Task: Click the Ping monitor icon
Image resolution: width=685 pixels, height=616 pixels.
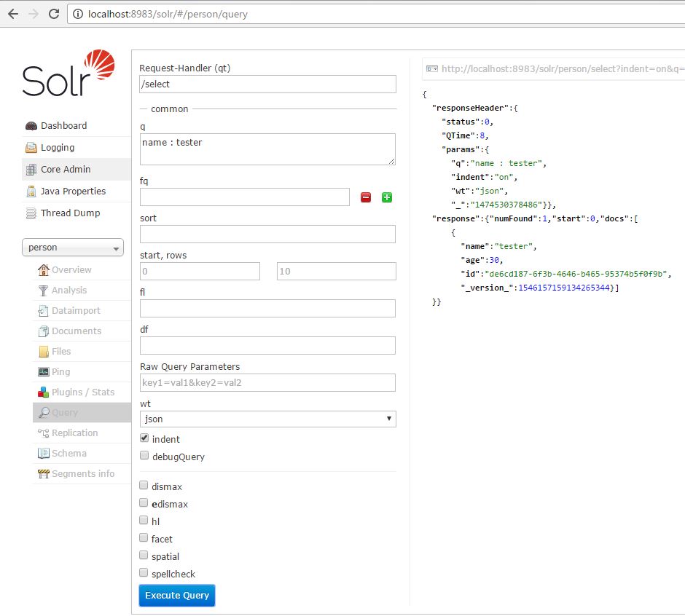Action: (x=43, y=372)
